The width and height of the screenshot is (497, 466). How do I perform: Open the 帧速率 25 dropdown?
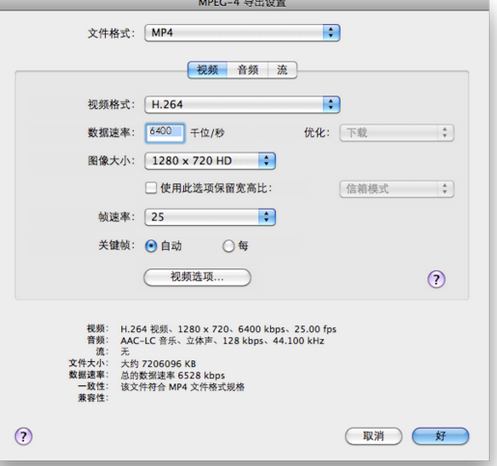[x=210, y=217]
